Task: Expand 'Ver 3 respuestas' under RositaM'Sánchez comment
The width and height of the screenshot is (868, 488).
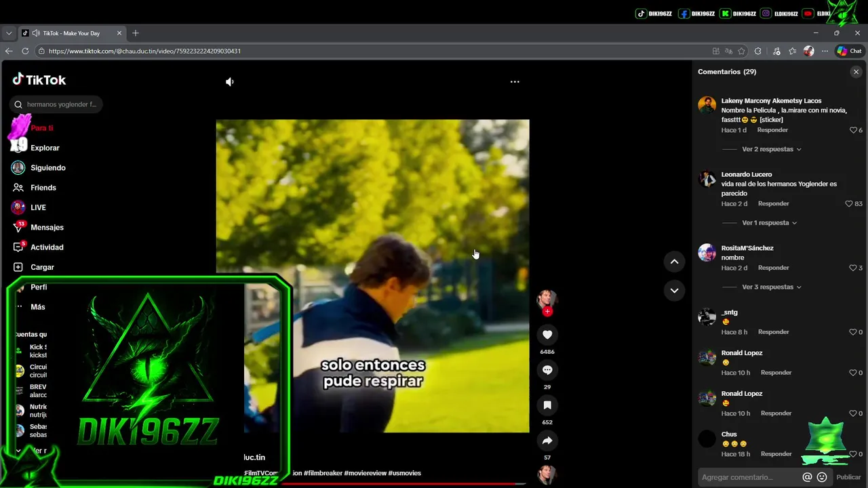Action: point(772,287)
